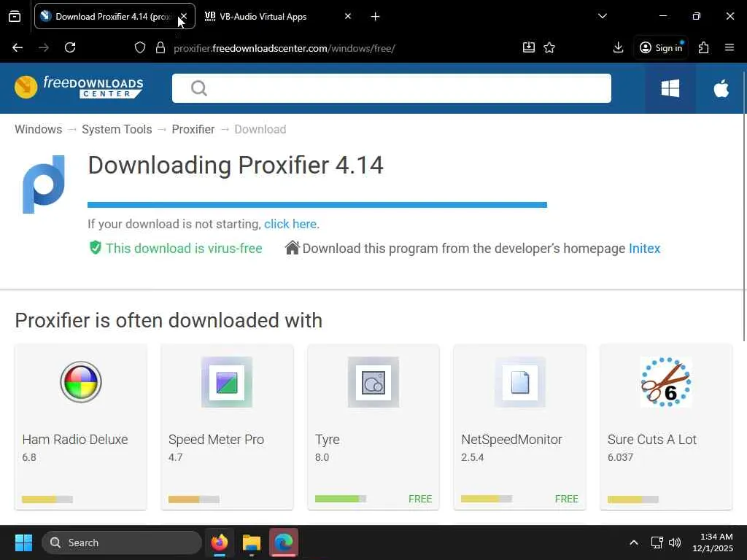
Task: Open the NetSpeedMonitor card icon
Action: tap(519, 382)
